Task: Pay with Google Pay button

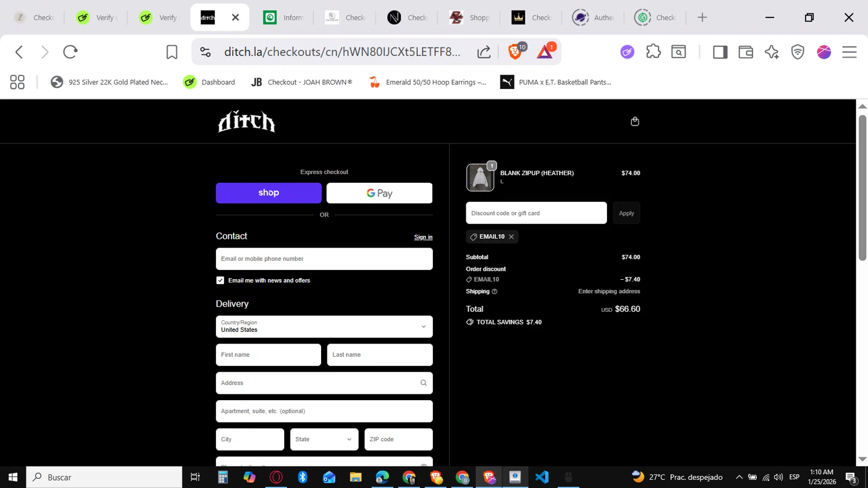Action: coord(380,193)
